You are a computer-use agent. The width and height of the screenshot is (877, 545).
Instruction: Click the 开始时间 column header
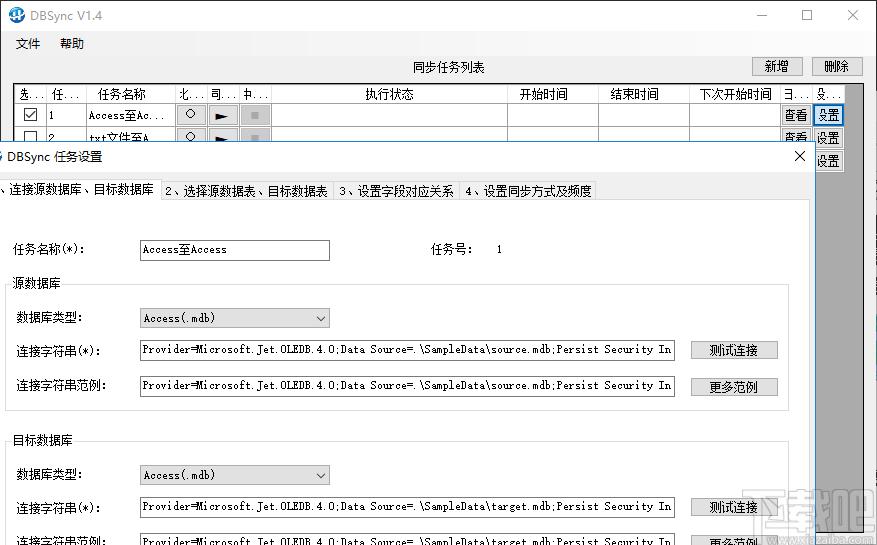[553, 94]
